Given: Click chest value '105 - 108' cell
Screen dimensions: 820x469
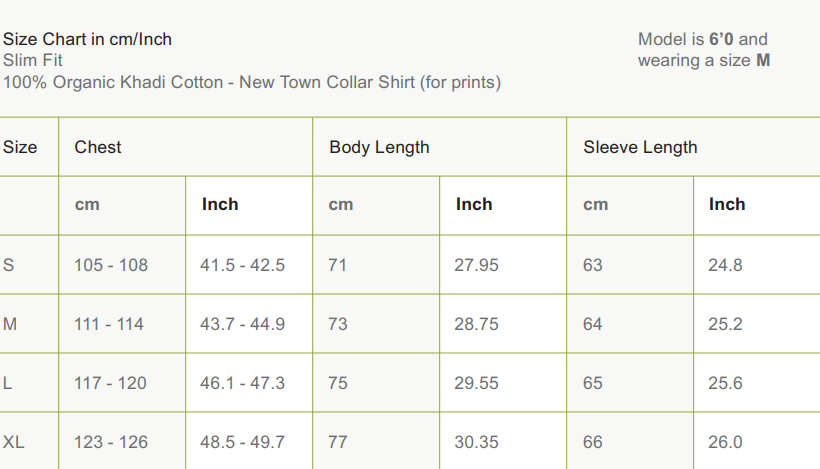Looking at the screenshot, I should [x=111, y=265].
